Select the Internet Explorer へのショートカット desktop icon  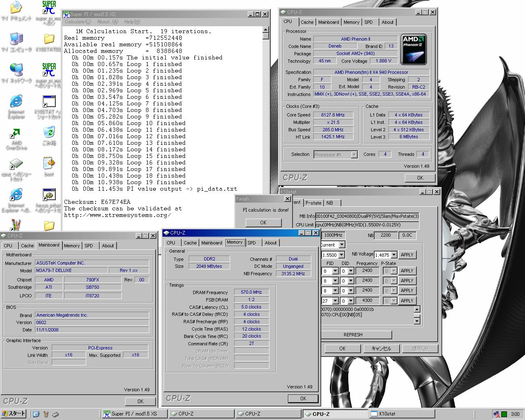click(x=16, y=201)
